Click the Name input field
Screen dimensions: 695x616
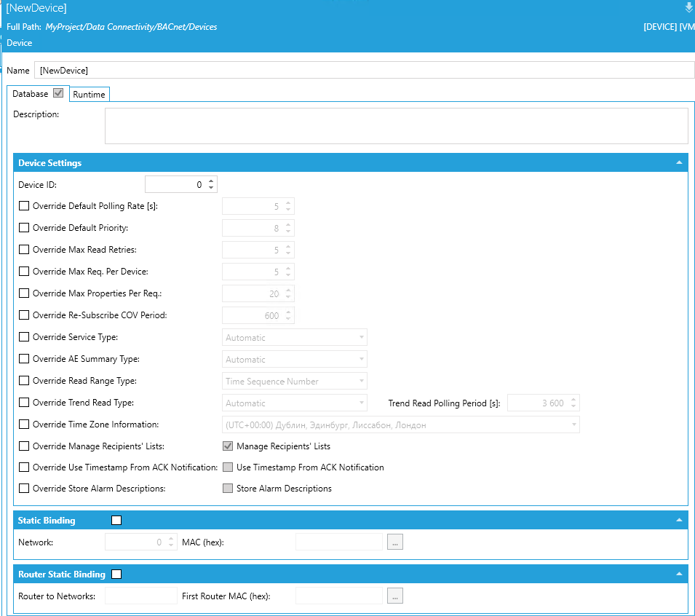point(364,70)
